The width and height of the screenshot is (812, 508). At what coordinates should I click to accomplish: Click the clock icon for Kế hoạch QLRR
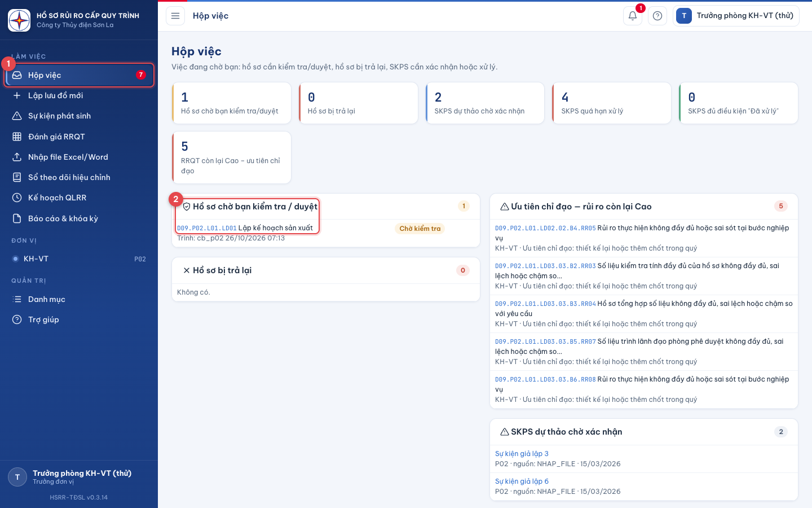click(x=17, y=198)
